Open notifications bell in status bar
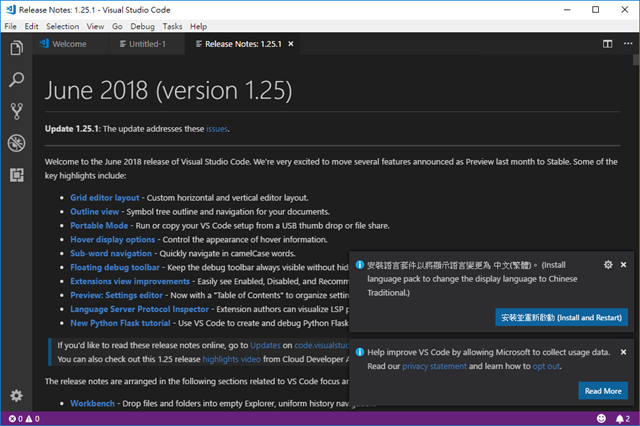Image resolution: width=640 pixels, height=426 pixels. point(622,418)
